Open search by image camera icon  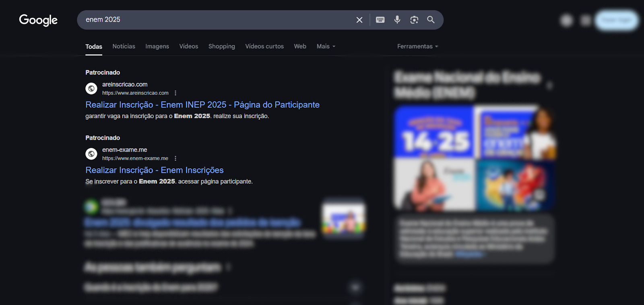[x=414, y=20]
